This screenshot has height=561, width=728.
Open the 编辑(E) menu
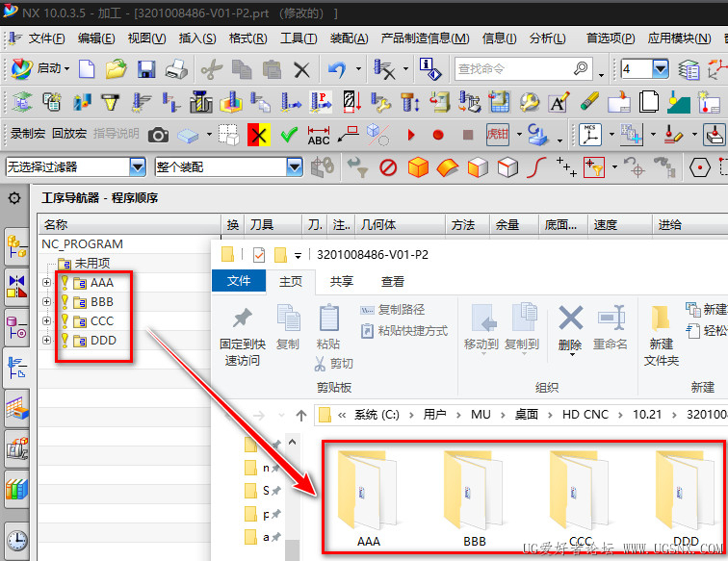(96, 38)
